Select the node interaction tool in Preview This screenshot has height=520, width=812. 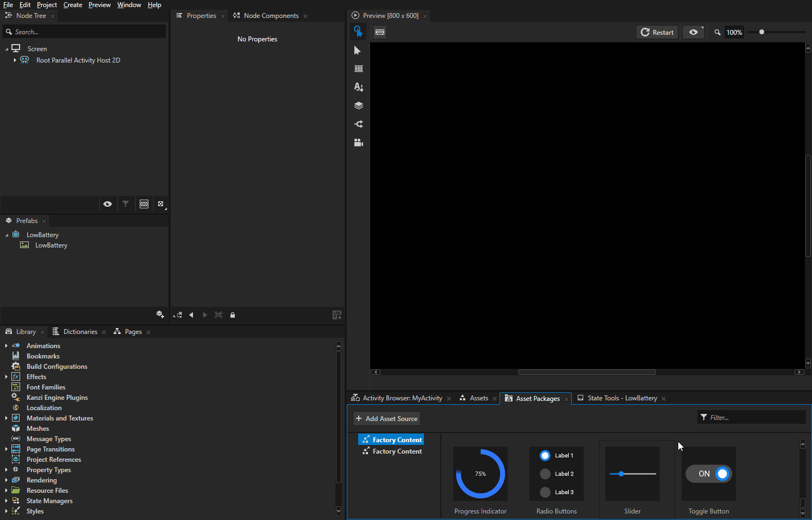[x=358, y=32]
